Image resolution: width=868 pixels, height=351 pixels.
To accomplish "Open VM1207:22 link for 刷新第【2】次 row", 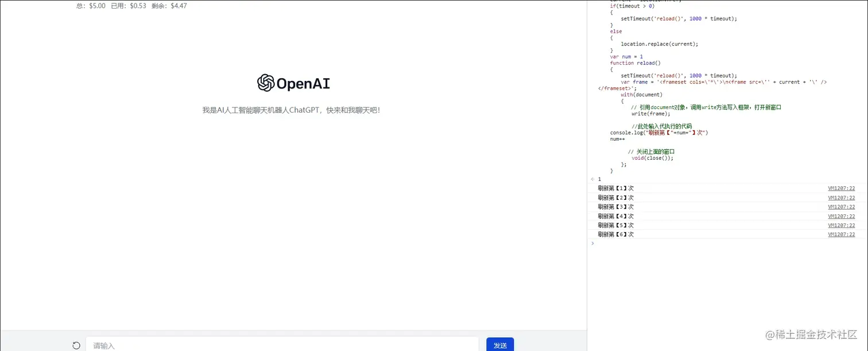I will (841, 198).
